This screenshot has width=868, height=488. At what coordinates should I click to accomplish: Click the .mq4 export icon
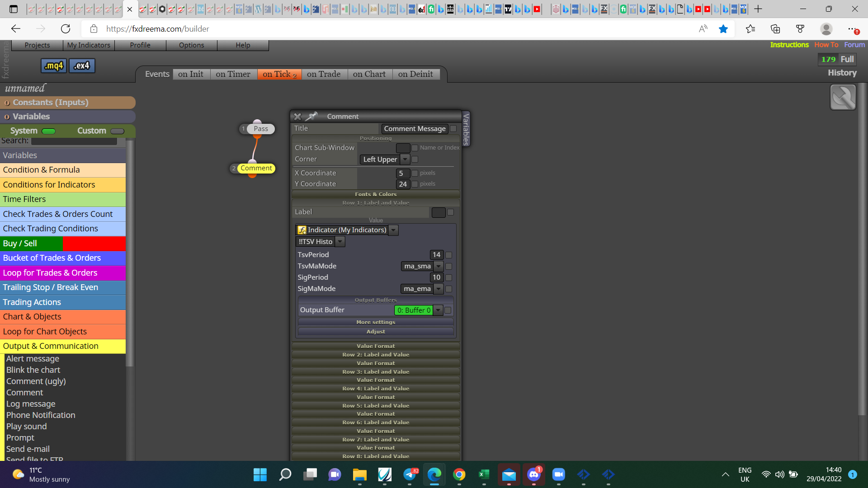pyautogui.click(x=54, y=66)
